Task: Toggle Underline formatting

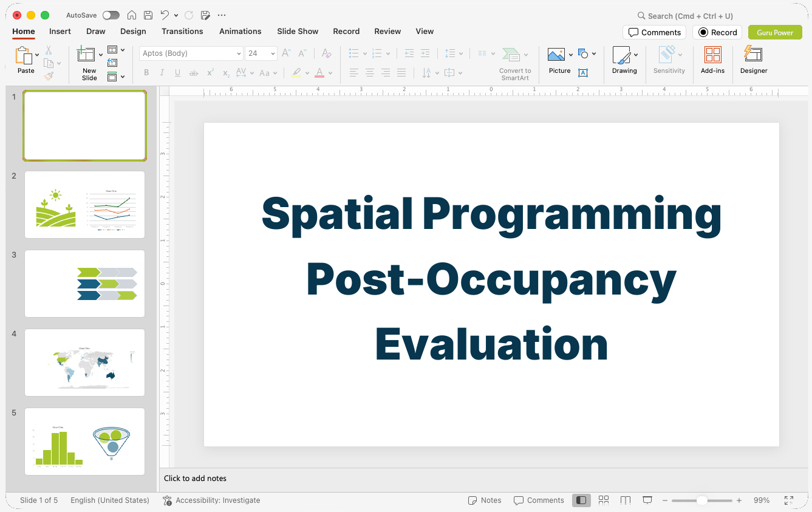Action: point(178,73)
